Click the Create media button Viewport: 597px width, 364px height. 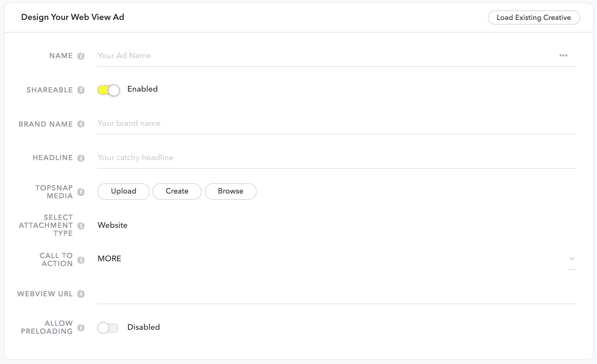(177, 191)
